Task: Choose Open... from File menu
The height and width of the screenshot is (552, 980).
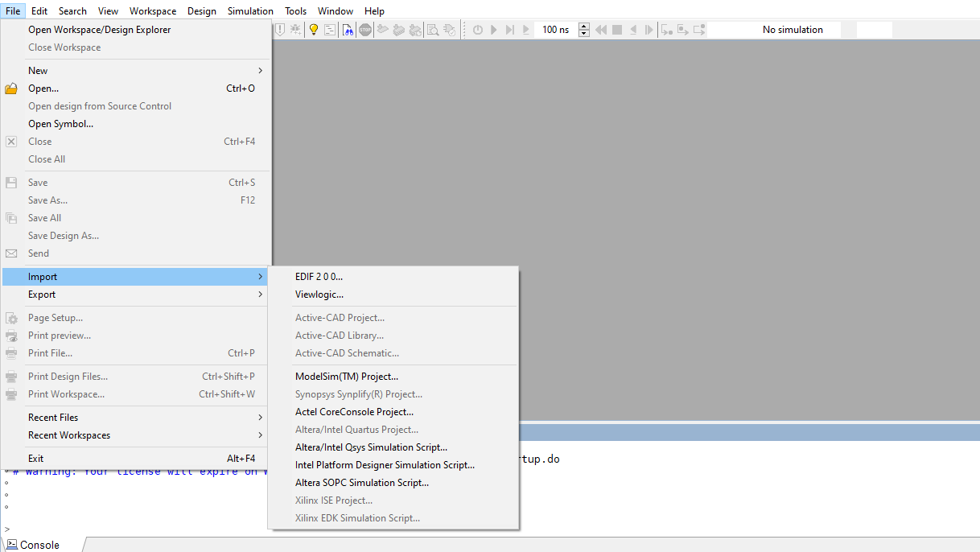Action: [x=136, y=89]
